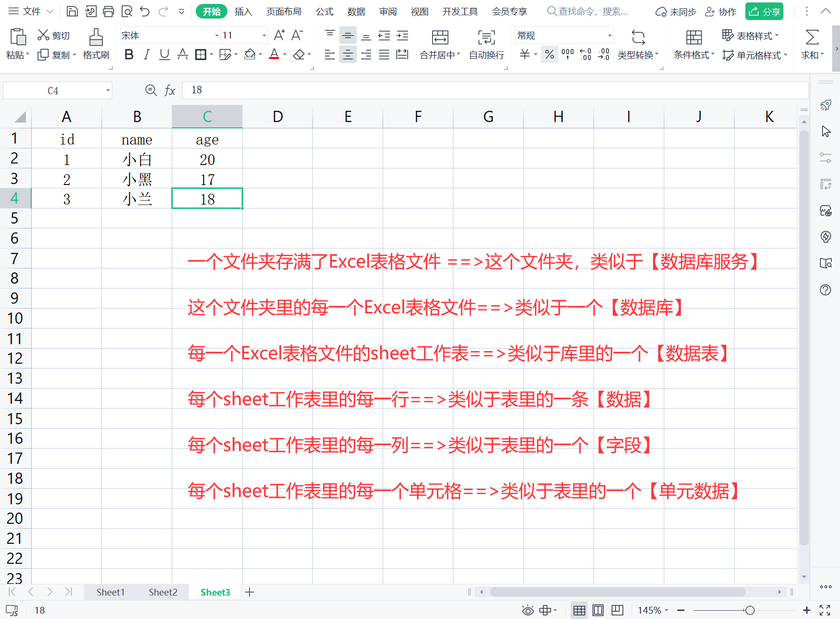This screenshot has height=619, width=840.
Task: Click the 分享 share button
Action: pyautogui.click(x=764, y=11)
